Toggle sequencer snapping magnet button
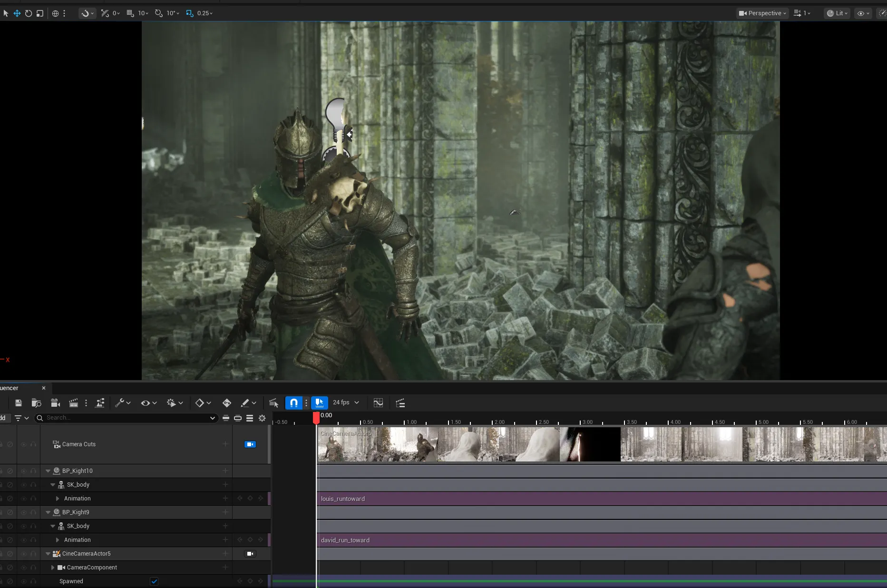This screenshot has width=887, height=588. pyautogui.click(x=293, y=403)
